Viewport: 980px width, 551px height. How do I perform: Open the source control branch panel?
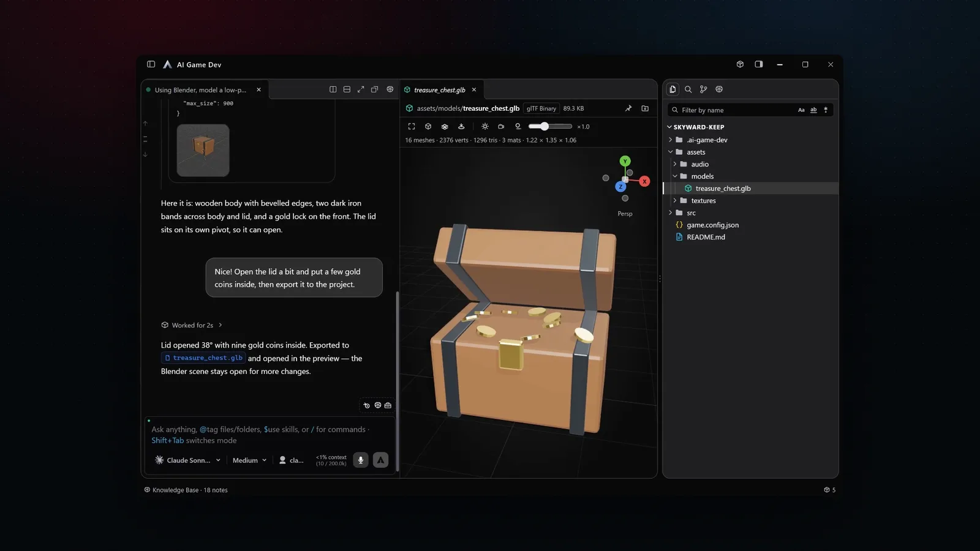click(703, 89)
